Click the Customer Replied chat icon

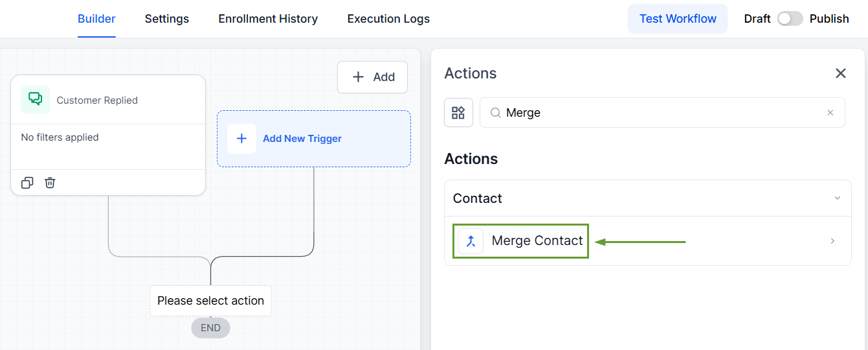click(x=35, y=99)
